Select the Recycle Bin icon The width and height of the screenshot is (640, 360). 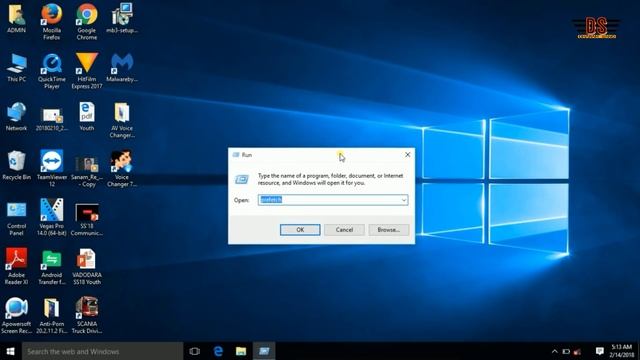pyautogui.click(x=16, y=165)
